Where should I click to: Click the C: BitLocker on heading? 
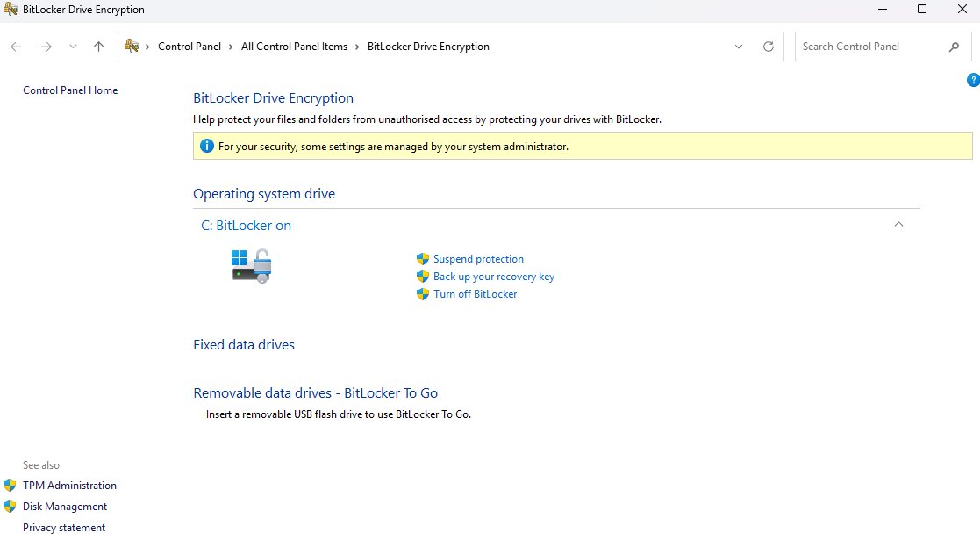point(246,225)
